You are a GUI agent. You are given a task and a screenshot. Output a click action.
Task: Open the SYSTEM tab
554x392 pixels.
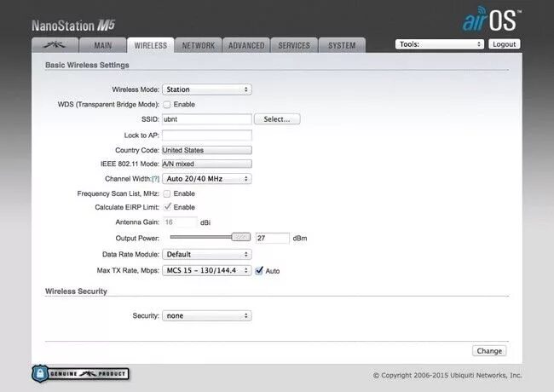pos(342,45)
